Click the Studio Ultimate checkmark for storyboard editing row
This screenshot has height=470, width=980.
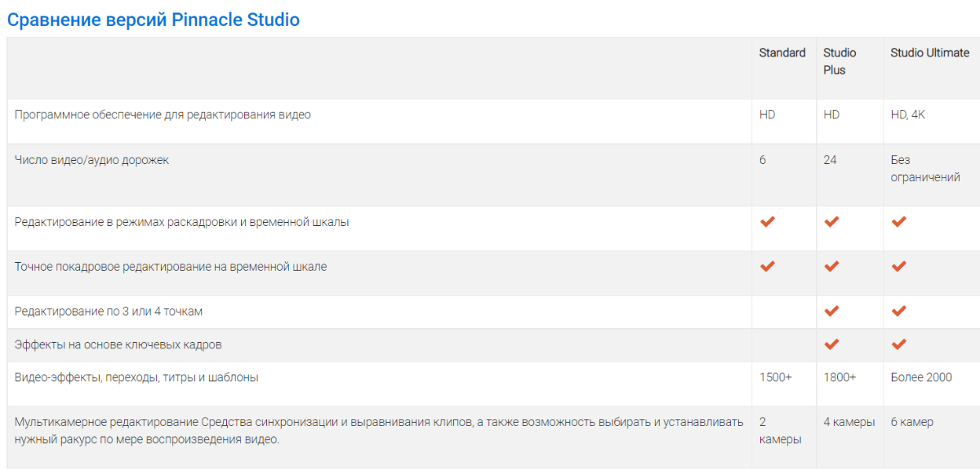[x=898, y=221]
